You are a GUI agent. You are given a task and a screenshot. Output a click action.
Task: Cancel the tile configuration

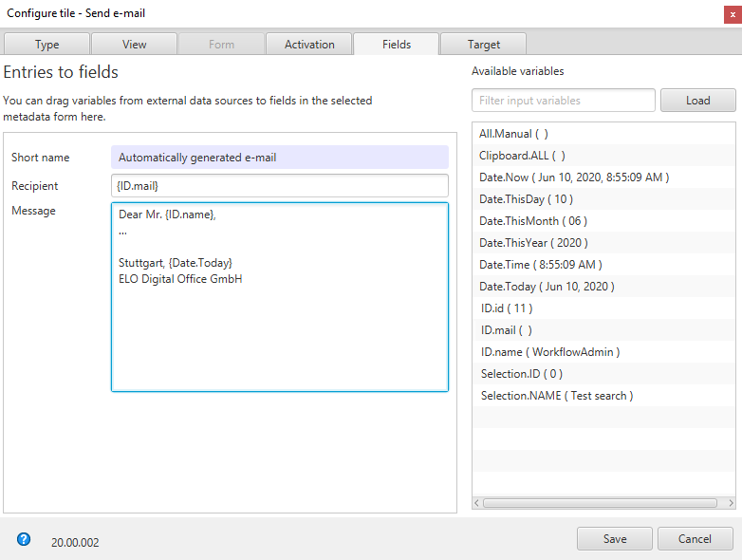[695, 539]
